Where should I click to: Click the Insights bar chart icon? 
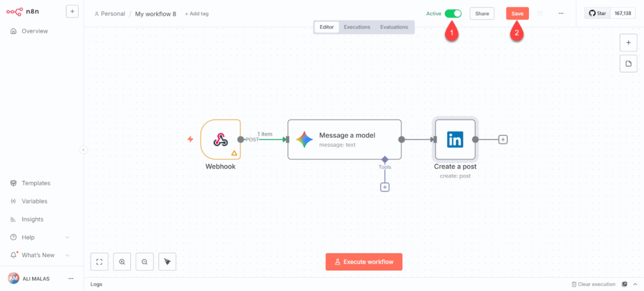(x=14, y=219)
